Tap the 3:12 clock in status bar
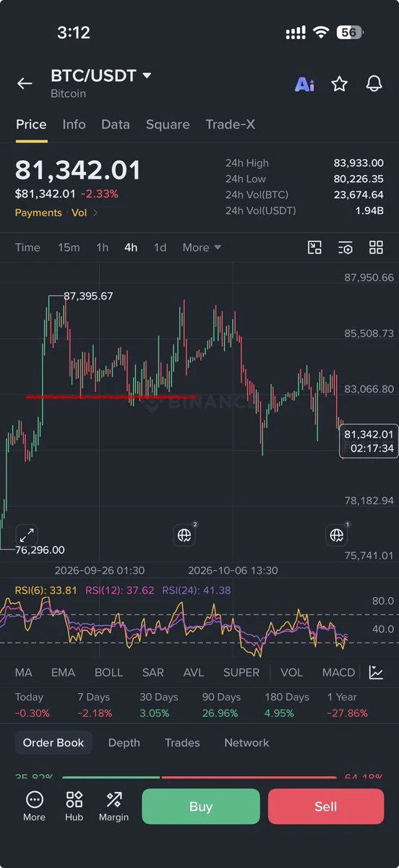This screenshot has width=399, height=868. [73, 33]
